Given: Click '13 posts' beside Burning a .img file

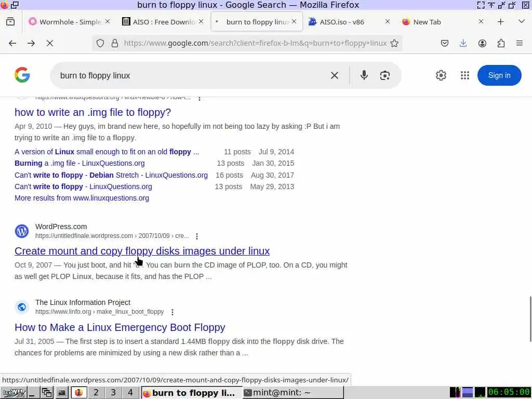Looking at the screenshot, I should (230, 163).
